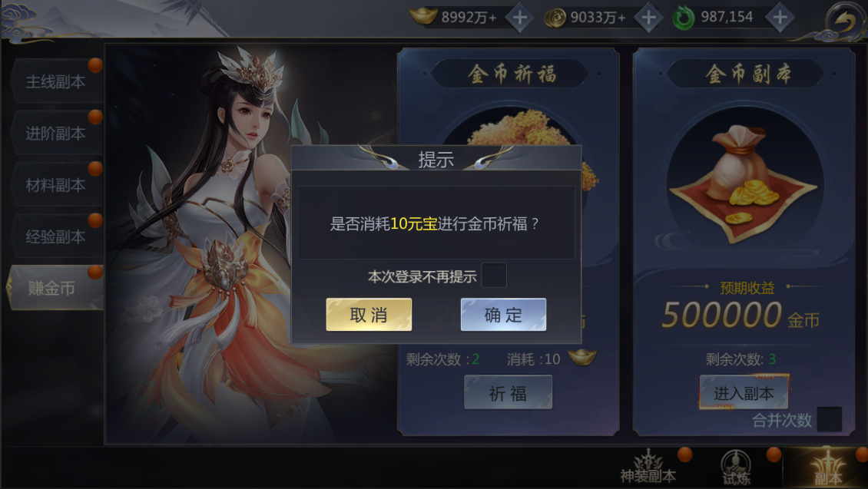Viewport: 868px width, 489px height.
Task: Click the plus icon beside green jade currency
Action: click(x=780, y=18)
